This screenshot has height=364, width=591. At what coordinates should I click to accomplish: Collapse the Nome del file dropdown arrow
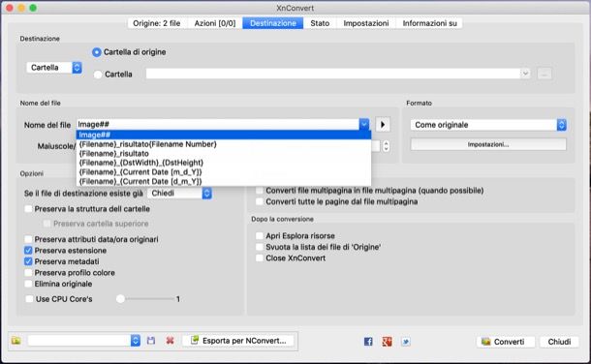point(364,124)
